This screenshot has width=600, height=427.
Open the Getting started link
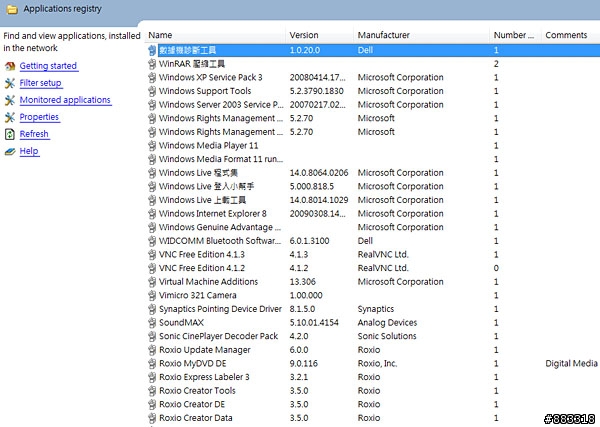49,66
